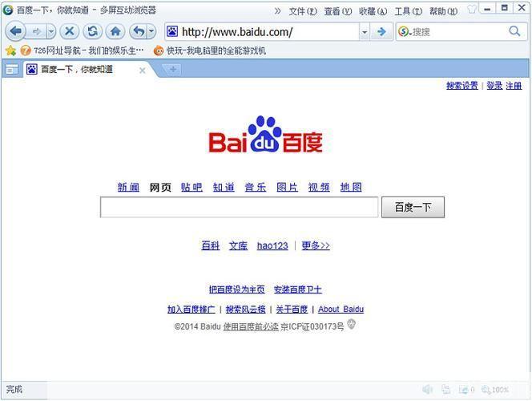532x401 pixels.
Task: Toggle the mute speaker icon in status bar
Action: pyautogui.click(x=428, y=390)
